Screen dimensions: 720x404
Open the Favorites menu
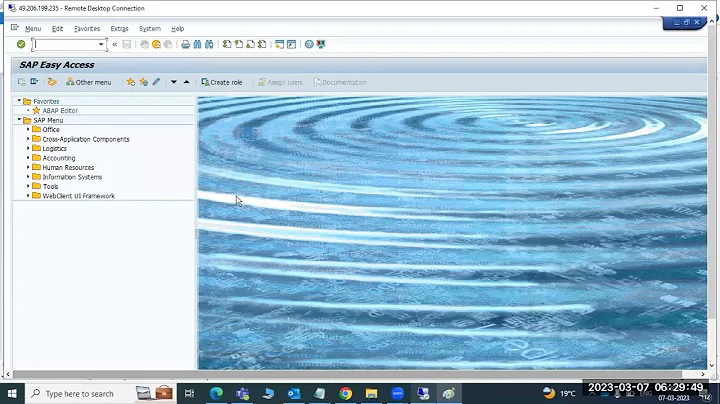click(87, 28)
